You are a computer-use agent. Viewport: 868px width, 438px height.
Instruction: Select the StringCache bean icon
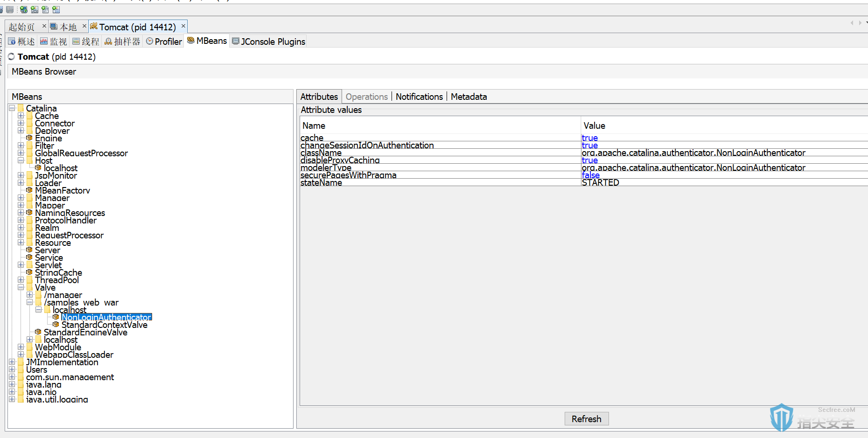tap(29, 272)
